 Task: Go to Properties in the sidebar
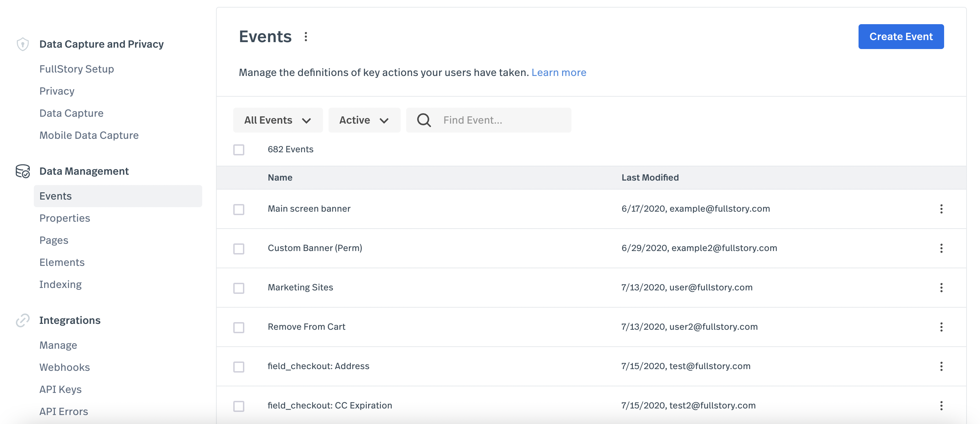(x=65, y=218)
